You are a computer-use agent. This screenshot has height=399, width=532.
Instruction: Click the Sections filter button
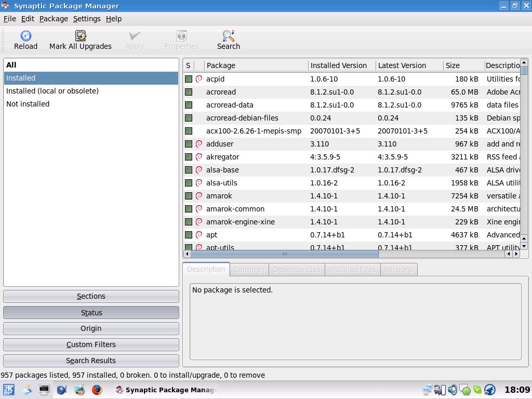tap(91, 296)
